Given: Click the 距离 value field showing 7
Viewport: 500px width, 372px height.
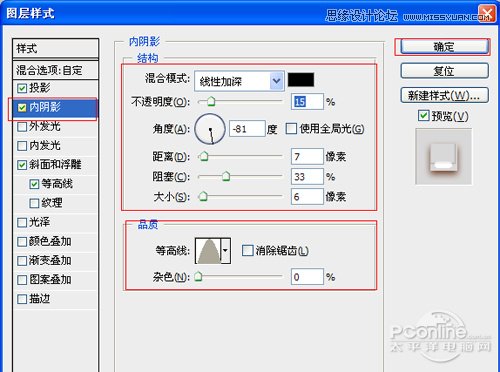Looking at the screenshot, I should pyautogui.click(x=307, y=156).
